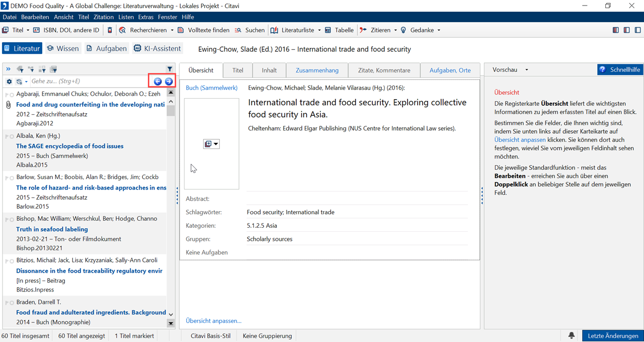
Task: Open the Zitation menu
Action: pyautogui.click(x=104, y=17)
